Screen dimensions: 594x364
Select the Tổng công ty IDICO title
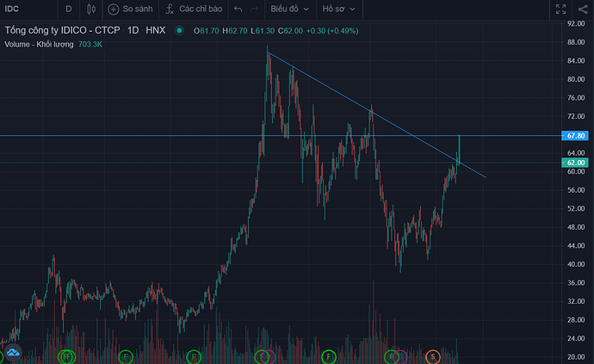pos(62,30)
